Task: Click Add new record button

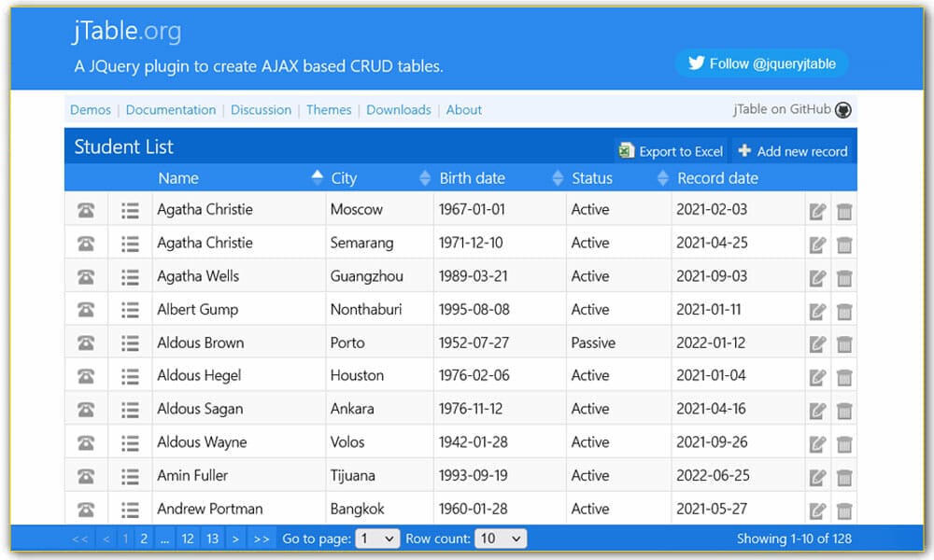Action: point(792,151)
